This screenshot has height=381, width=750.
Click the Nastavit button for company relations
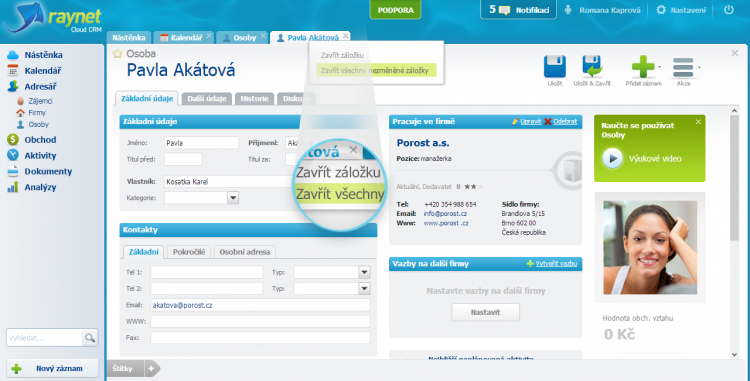click(x=485, y=312)
